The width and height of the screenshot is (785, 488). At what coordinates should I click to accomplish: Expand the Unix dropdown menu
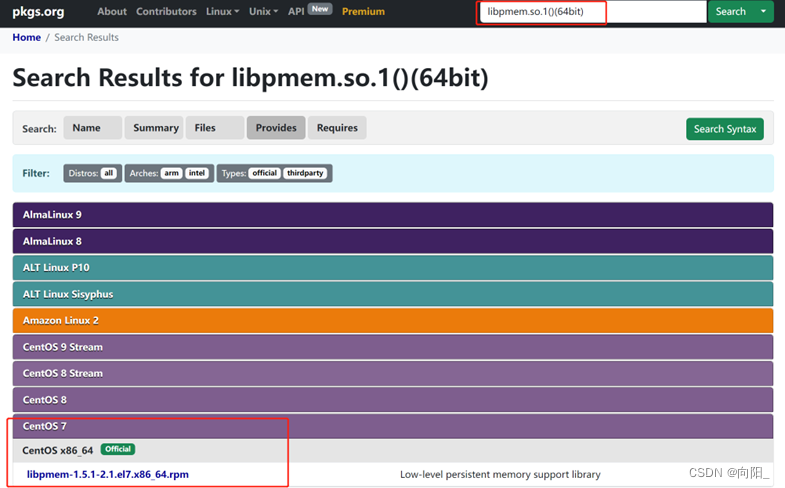[x=263, y=12]
